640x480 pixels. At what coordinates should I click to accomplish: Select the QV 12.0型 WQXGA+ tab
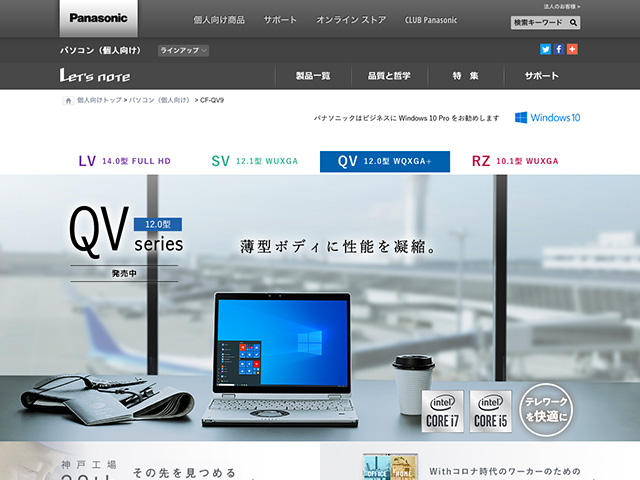point(385,162)
